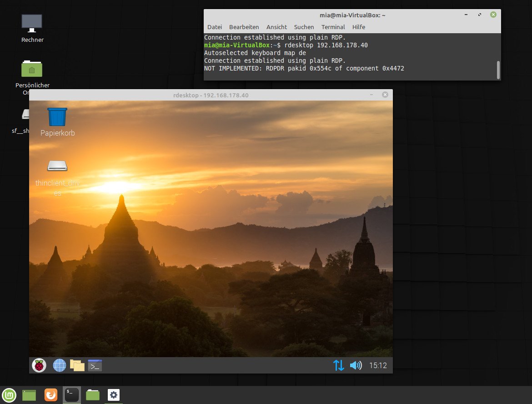Open the Hilfe menu
This screenshot has height=404, width=532.
pos(359,27)
